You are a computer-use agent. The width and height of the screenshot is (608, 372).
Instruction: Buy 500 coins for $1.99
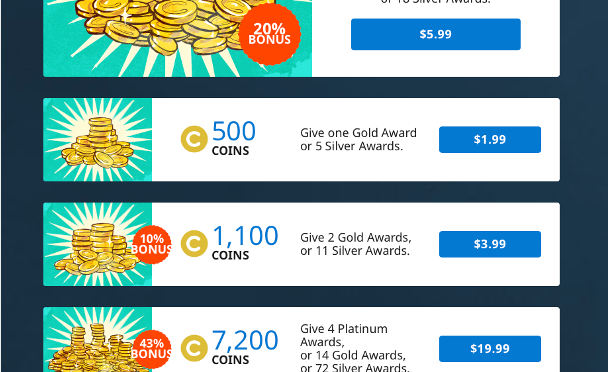pos(490,139)
